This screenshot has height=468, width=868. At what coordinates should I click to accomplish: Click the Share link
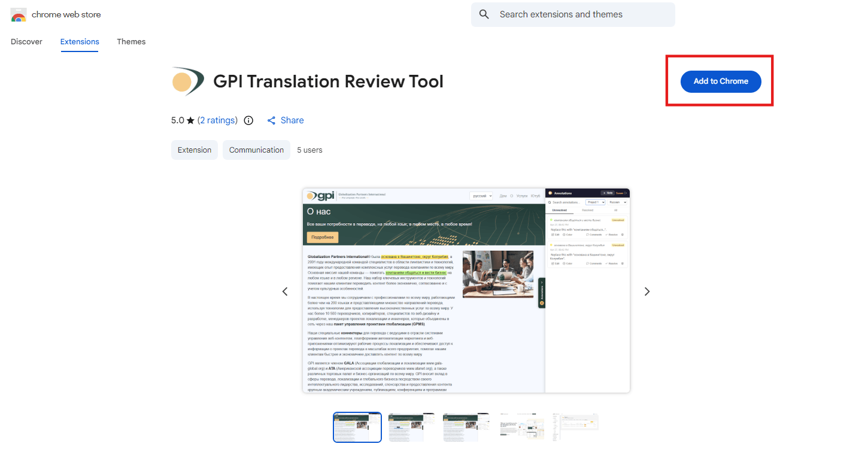point(286,120)
